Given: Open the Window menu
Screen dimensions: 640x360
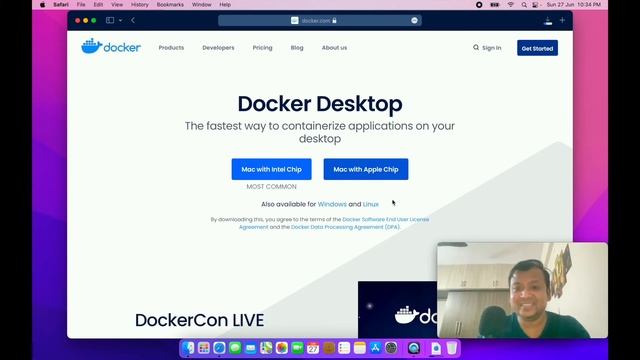Looking at the screenshot, I should [x=202, y=4].
